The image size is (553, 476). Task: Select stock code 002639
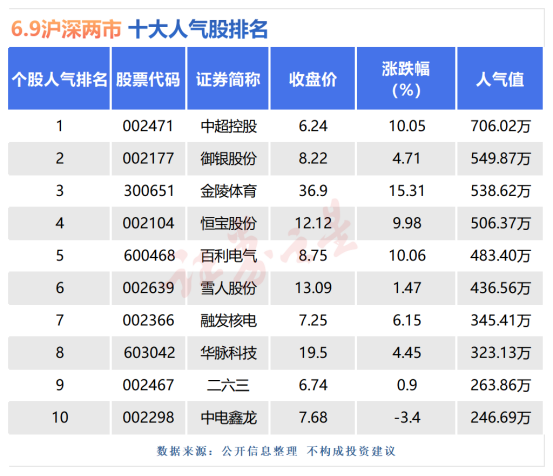pyautogui.click(x=148, y=288)
